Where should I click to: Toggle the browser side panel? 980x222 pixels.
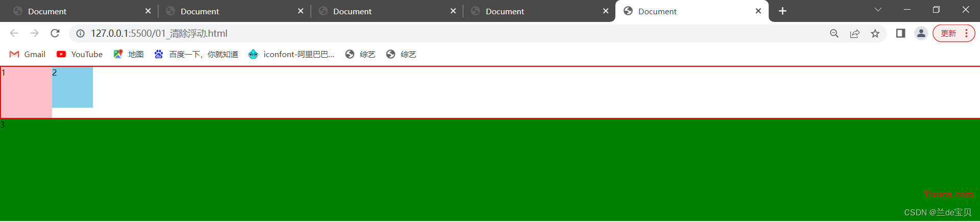point(900,33)
